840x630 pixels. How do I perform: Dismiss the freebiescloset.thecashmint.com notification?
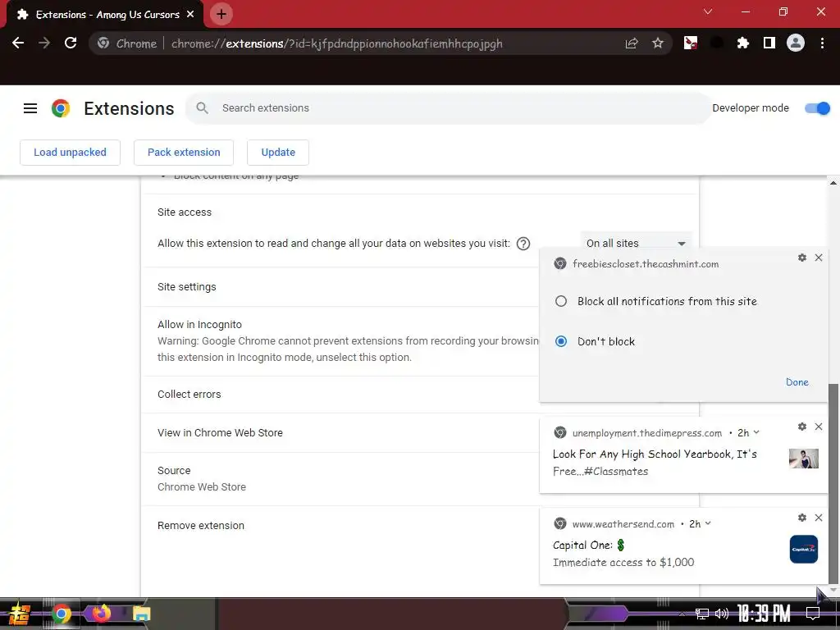coord(819,258)
